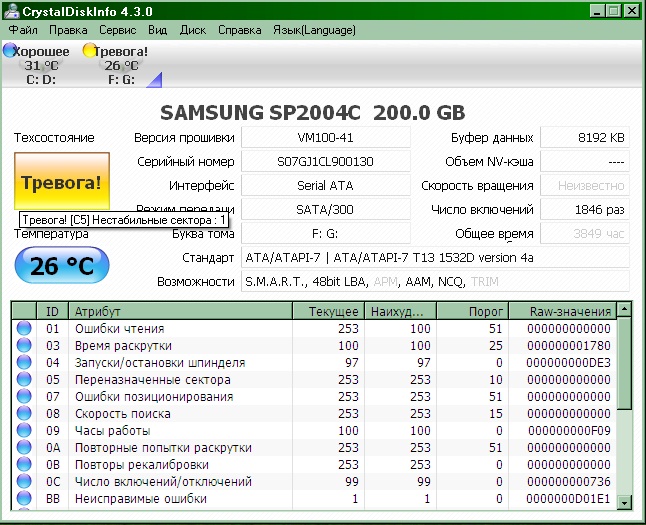Screen dimensions: 646x525
Task: Click the Скорость поиска attribute name
Action: 122,413
